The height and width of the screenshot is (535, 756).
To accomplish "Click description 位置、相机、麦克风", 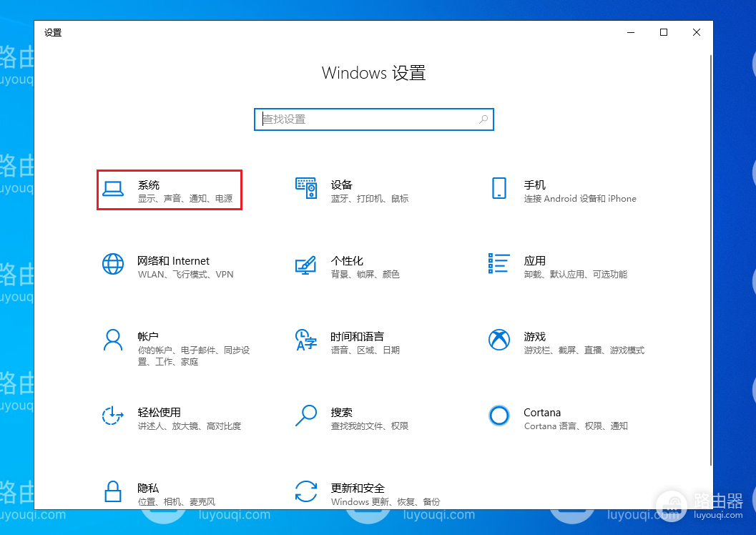I will click(177, 502).
